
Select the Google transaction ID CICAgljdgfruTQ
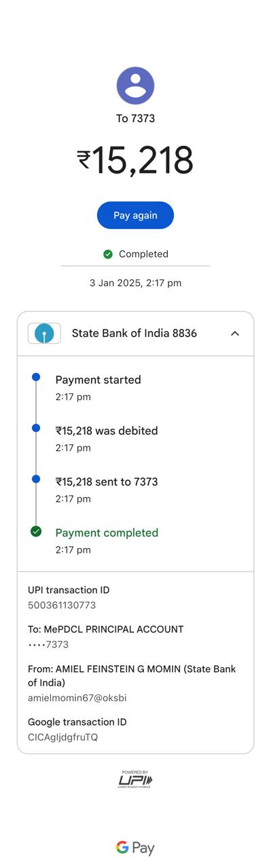tap(62, 737)
